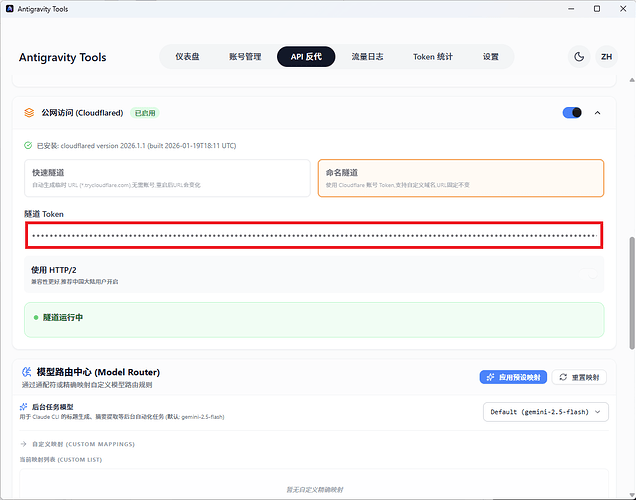
Task: Click the green installed checkmark icon
Action: (28, 146)
